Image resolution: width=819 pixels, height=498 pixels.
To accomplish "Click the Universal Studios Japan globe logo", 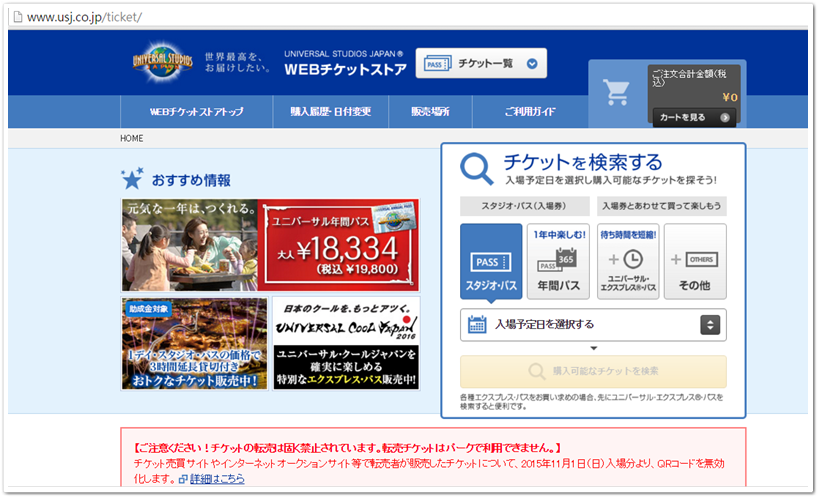I will (162, 62).
